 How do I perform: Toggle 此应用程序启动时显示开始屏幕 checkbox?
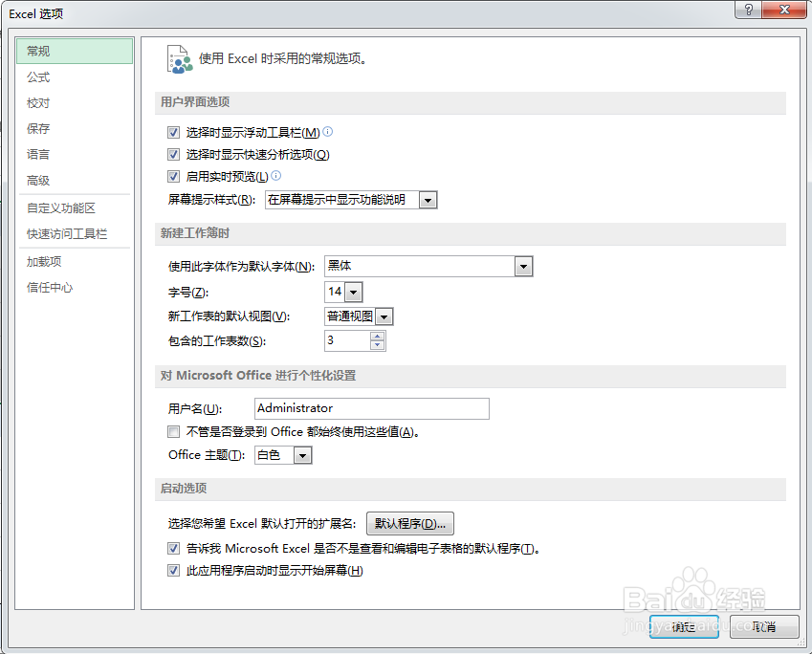point(173,571)
